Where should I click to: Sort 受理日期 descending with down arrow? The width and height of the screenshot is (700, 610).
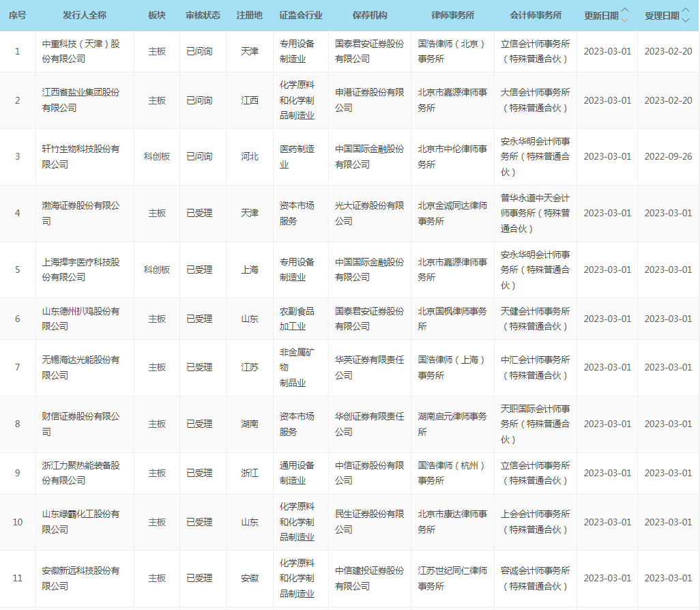tap(686, 20)
